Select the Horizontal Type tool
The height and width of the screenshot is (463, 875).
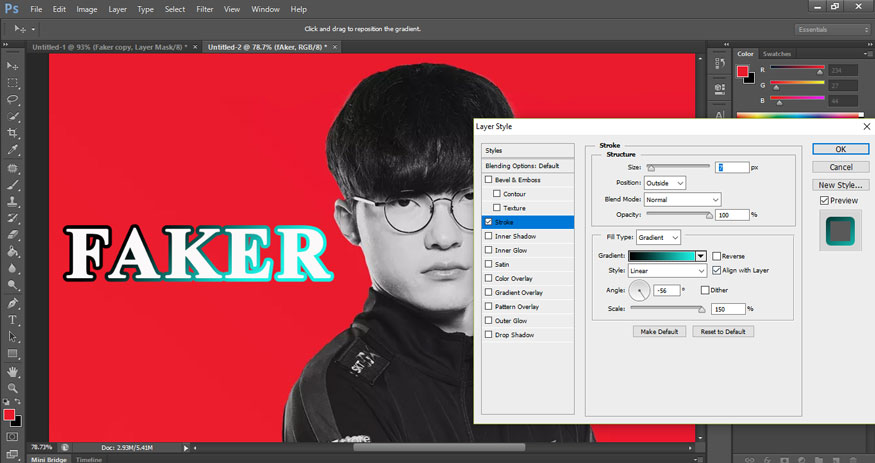pyautogui.click(x=12, y=320)
